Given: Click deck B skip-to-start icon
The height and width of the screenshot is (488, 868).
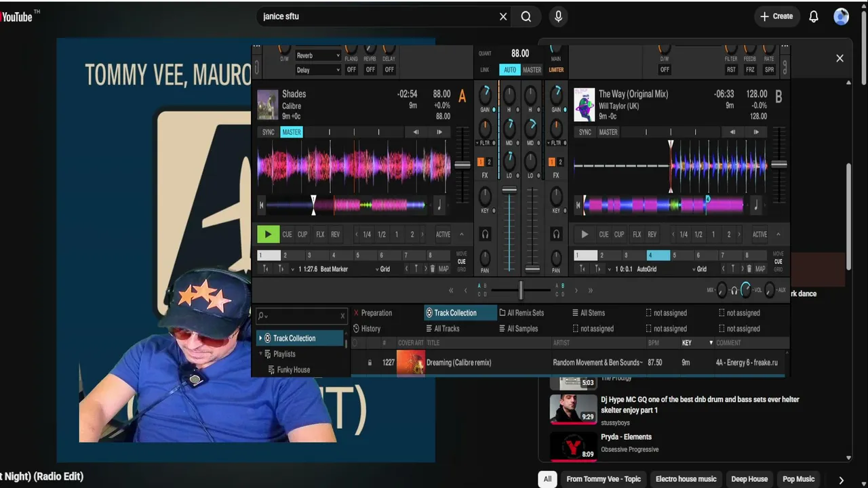Looking at the screenshot, I should pyautogui.click(x=578, y=205).
